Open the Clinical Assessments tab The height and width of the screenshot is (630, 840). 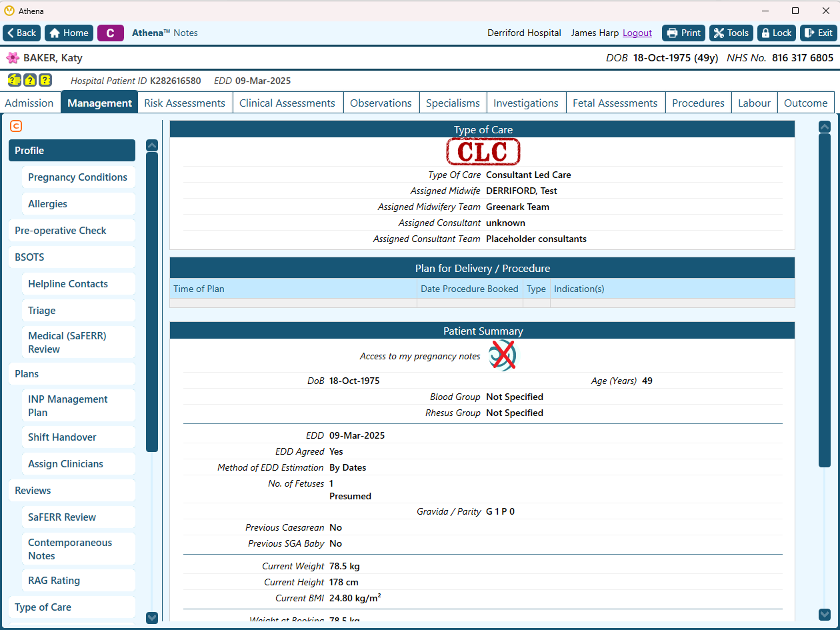tap(287, 103)
